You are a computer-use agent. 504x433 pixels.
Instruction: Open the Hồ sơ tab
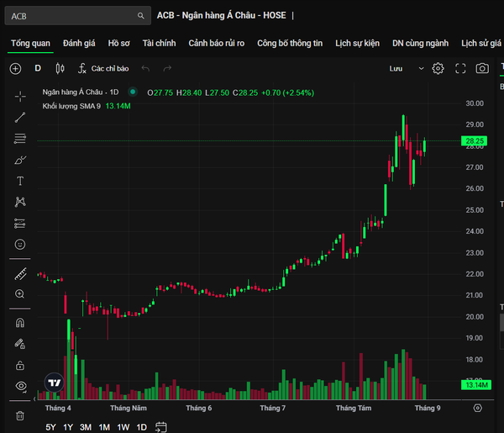[119, 43]
